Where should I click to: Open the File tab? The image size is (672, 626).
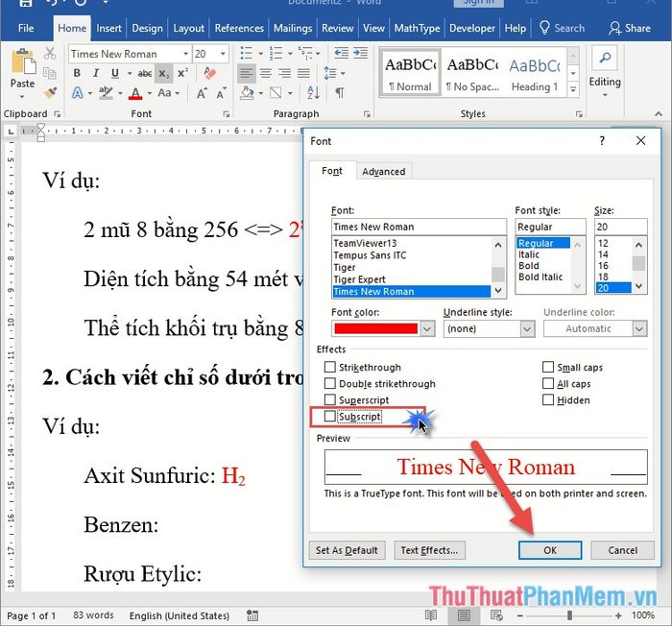coord(26,28)
